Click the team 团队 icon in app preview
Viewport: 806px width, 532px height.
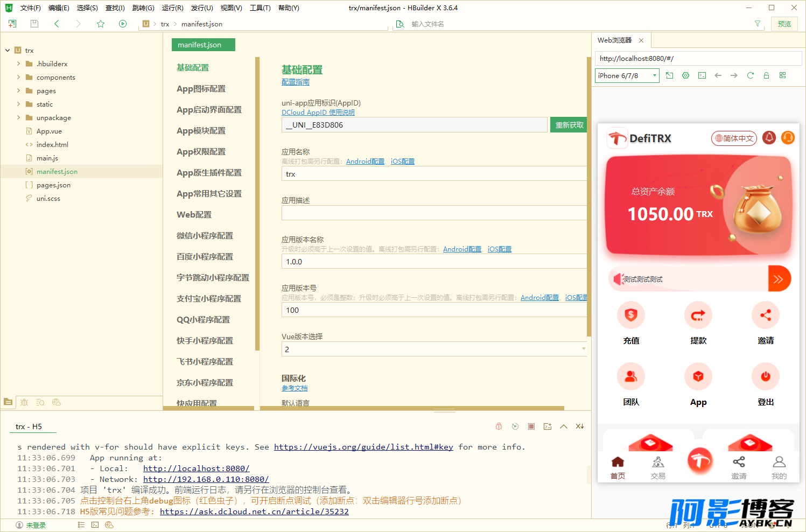click(631, 376)
